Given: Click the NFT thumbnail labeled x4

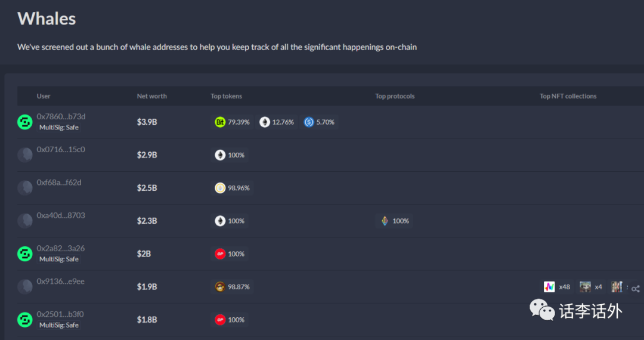Looking at the screenshot, I should 585,287.
